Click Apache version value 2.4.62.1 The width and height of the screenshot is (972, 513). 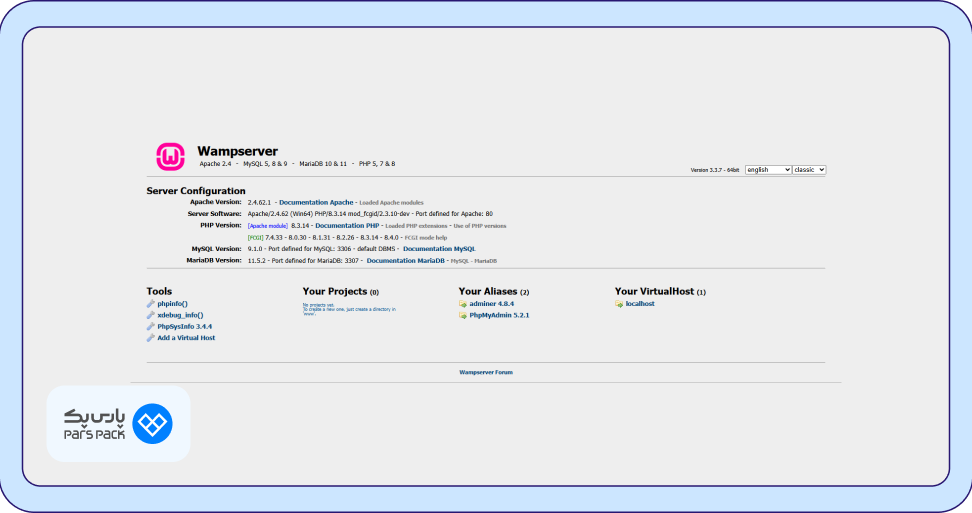tap(259, 203)
